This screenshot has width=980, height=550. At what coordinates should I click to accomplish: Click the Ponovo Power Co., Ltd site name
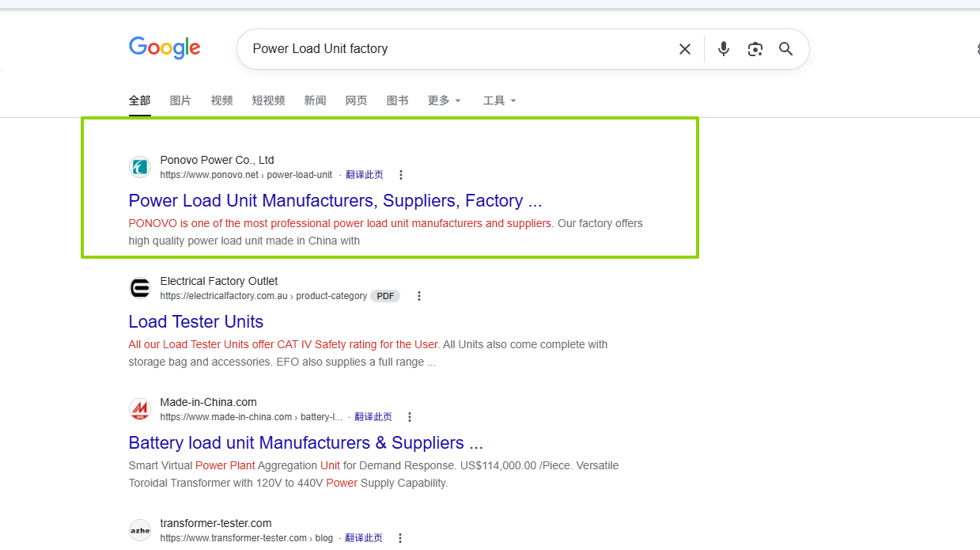pyautogui.click(x=217, y=160)
